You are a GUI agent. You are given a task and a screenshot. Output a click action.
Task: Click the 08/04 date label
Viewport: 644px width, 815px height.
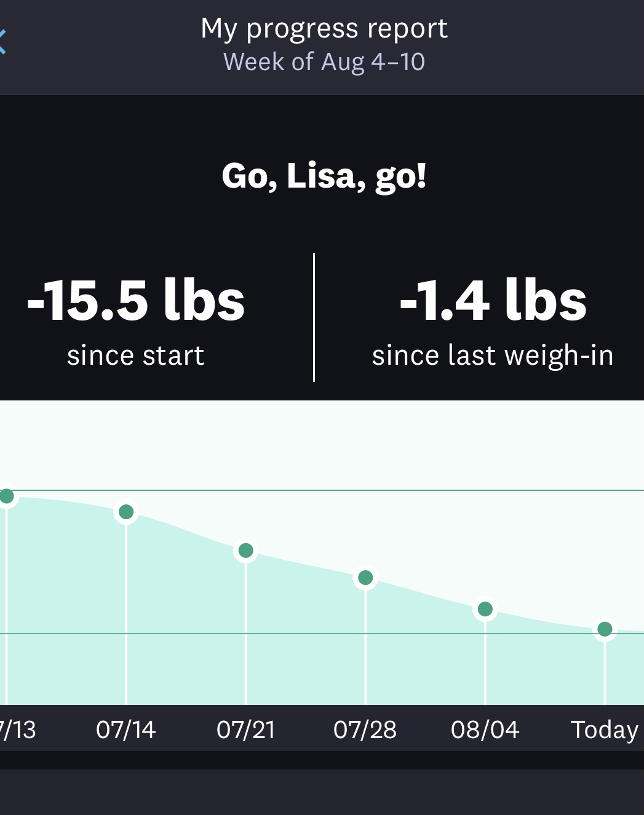click(485, 730)
